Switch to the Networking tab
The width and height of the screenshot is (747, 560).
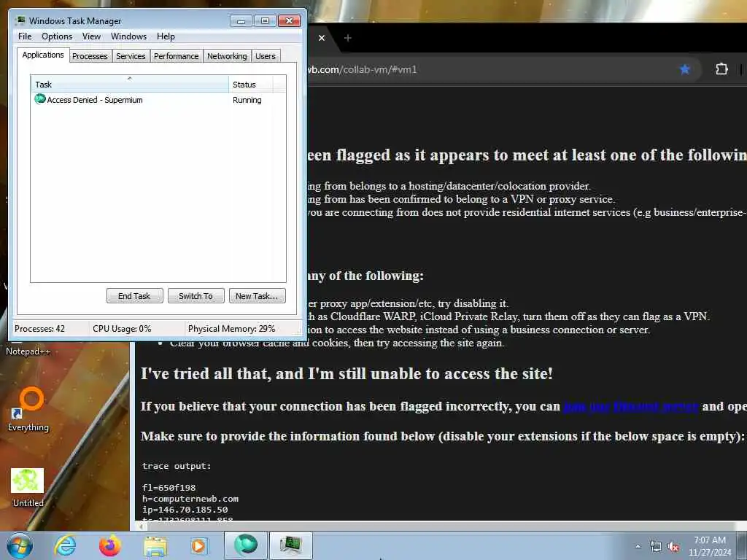click(227, 56)
